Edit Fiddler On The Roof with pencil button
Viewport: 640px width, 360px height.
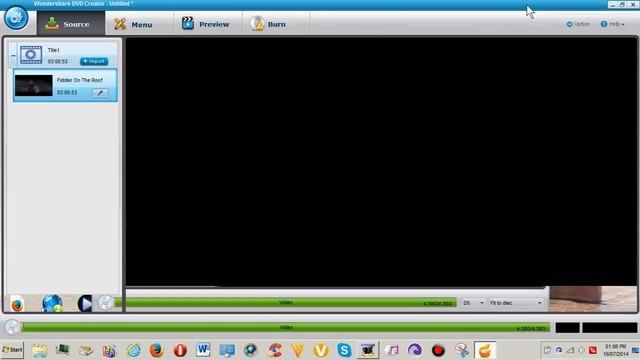pyautogui.click(x=100, y=93)
